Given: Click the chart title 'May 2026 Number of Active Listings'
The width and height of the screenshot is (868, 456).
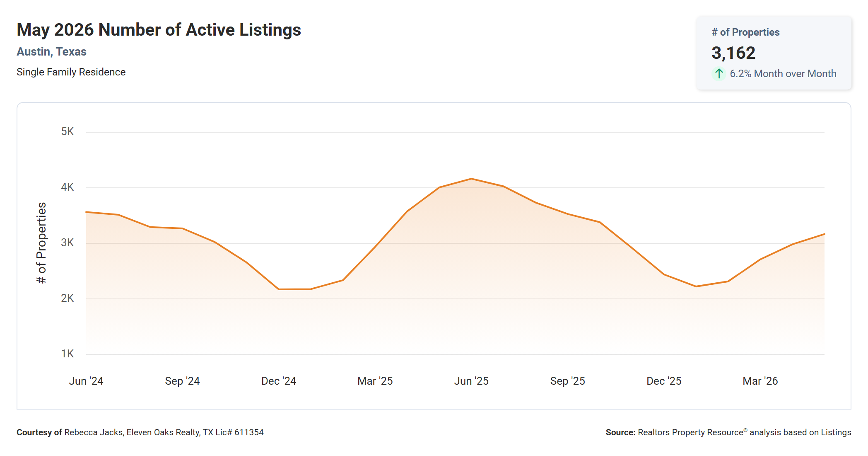Looking at the screenshot, I should 159,30.
